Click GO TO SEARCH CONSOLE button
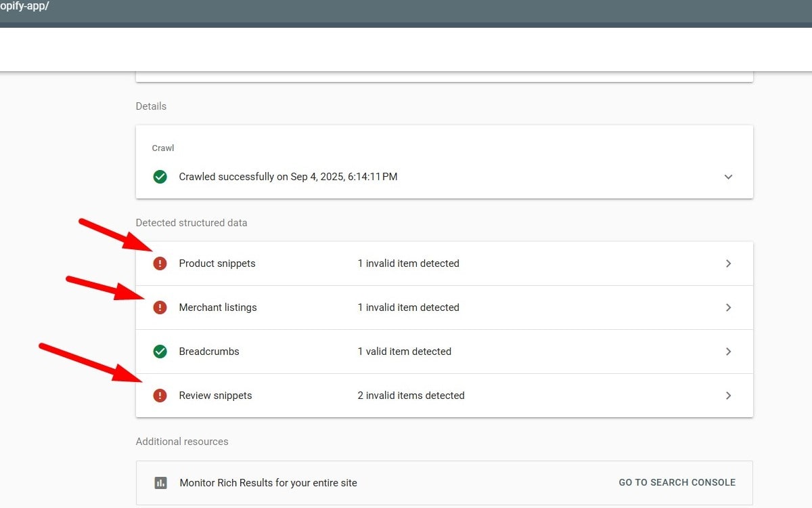Screen dimensions: 812x508 click(677, 482)
